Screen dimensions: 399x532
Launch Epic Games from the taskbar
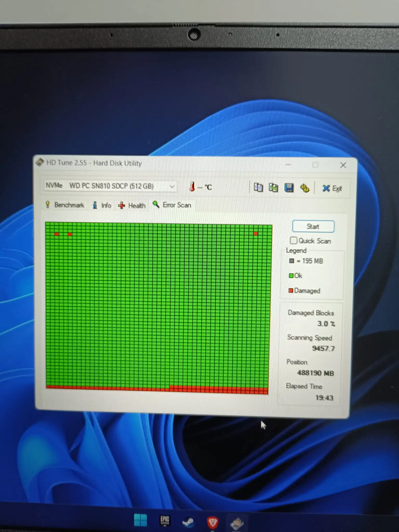(165, 521)
